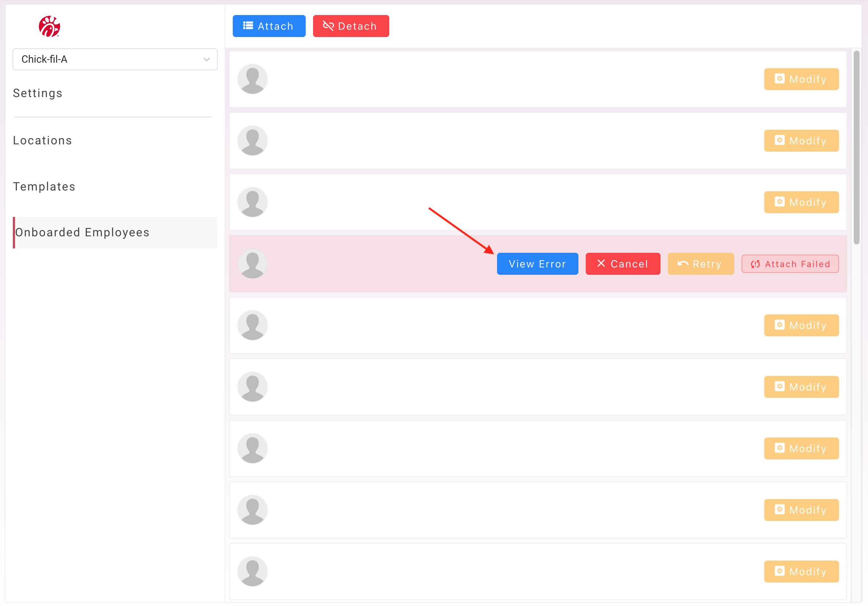The height and width of the screenshot is (606, 868).
Task: Click the Chick-fil-A logo icon
Action: pyautogui.click(x=49, y=26)
